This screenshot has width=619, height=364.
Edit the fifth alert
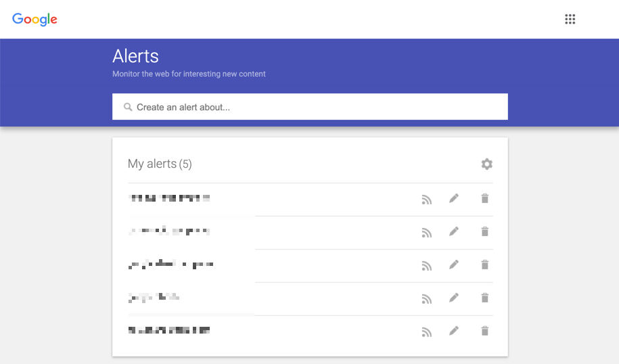pyautogui.click(x=454, y=331)
